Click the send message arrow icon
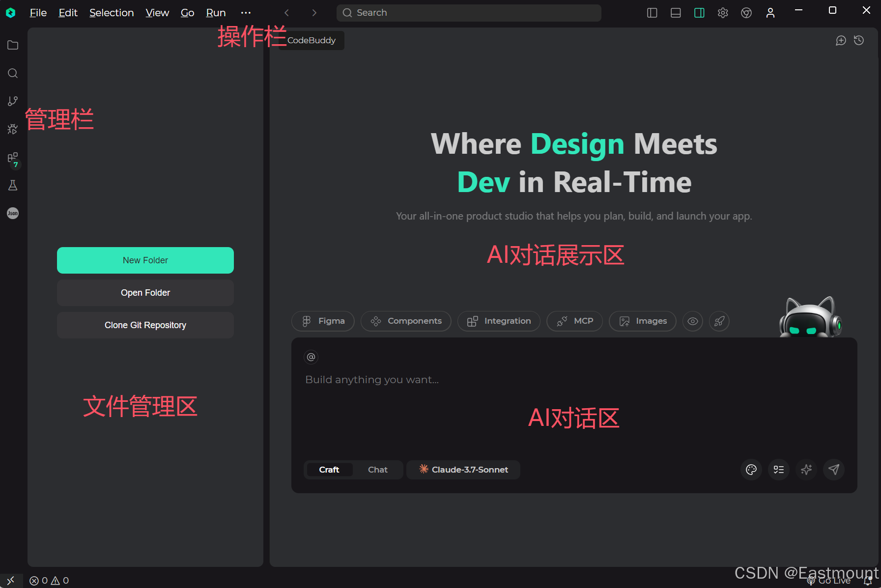The width and height of the screenshot is (881, 588). click(834, 470)
